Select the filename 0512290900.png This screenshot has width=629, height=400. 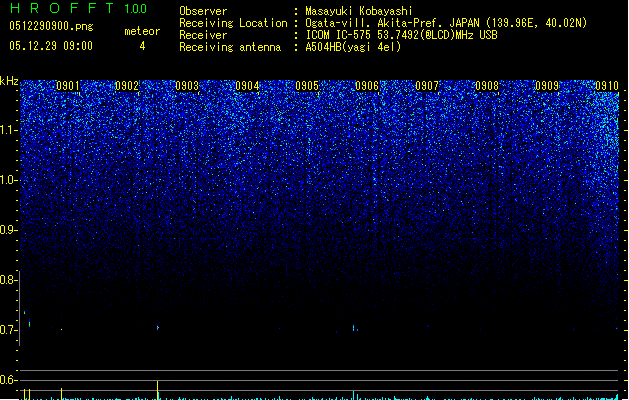(51, 26)
